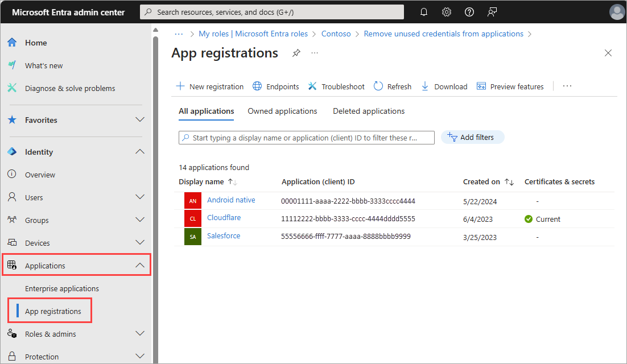Download the applications list
This screenshot has width=627, height=364.
pos(444,86)
